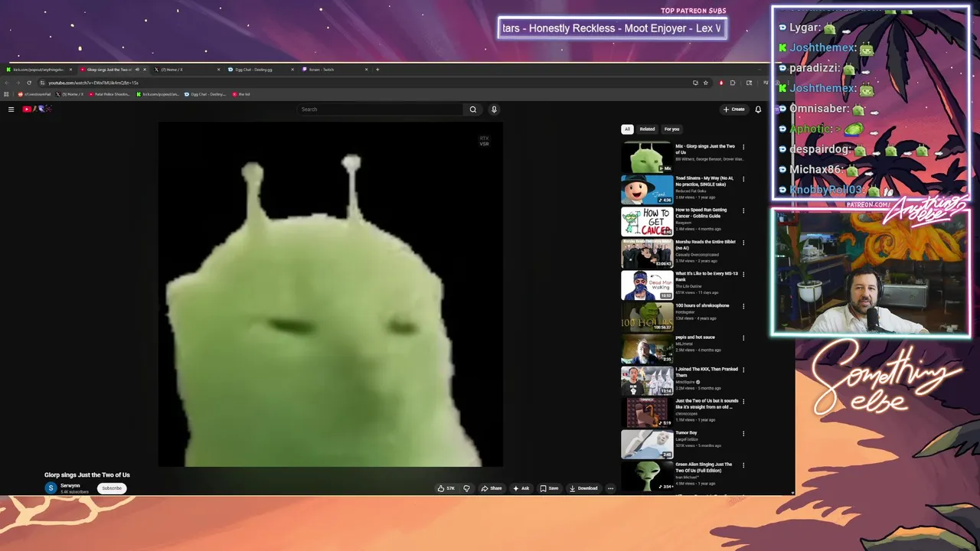The width and height of the screenshot is (980, 551).
Task: Open options for 'How to Speed Run' video
Action: [x=743, y=210]
